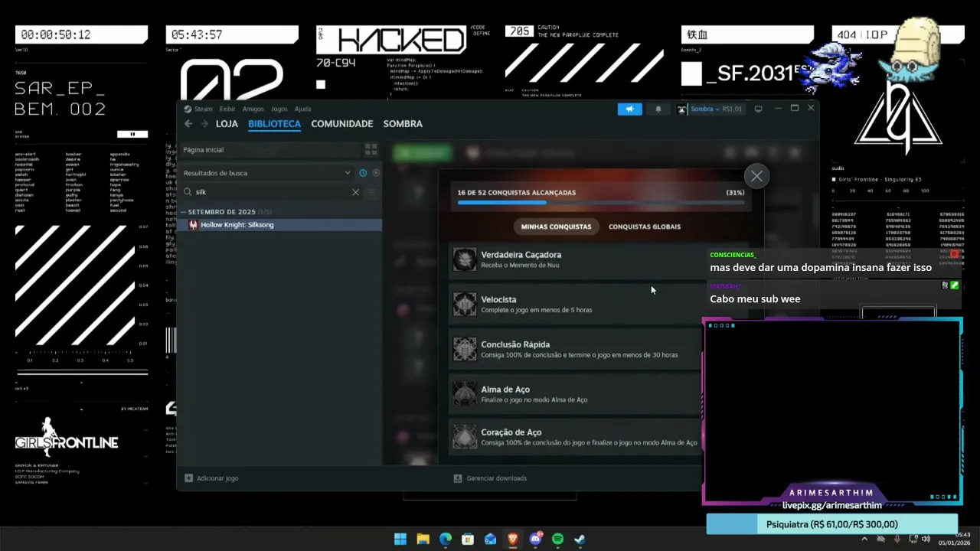Click the library search field

coord(272,192)
